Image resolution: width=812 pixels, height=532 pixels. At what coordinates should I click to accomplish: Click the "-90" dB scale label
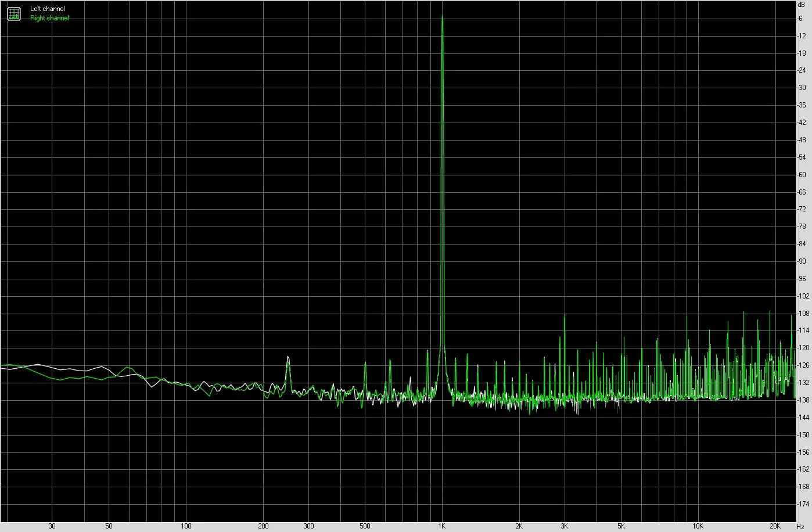[x=802, y=261]
